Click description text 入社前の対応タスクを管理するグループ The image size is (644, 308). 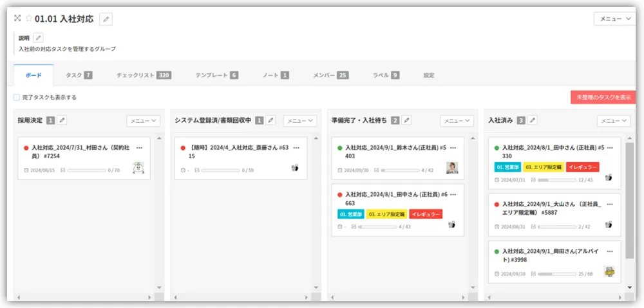pyautogui.click(x=68, y=49)
